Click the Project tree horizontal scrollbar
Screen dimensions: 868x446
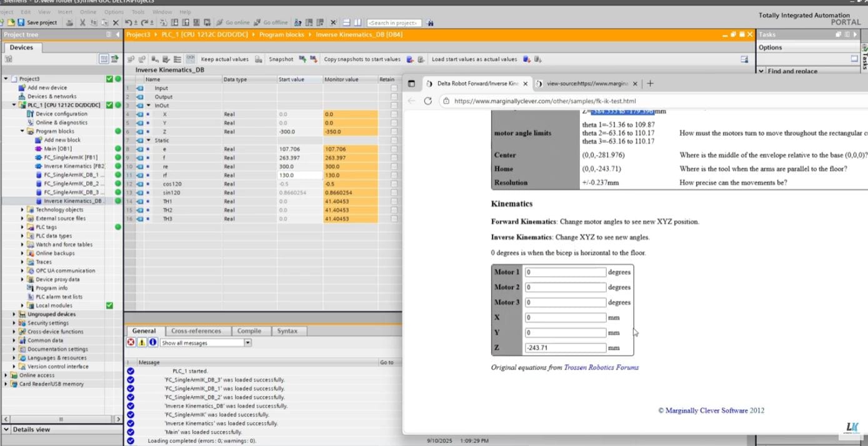click(61, 419)
